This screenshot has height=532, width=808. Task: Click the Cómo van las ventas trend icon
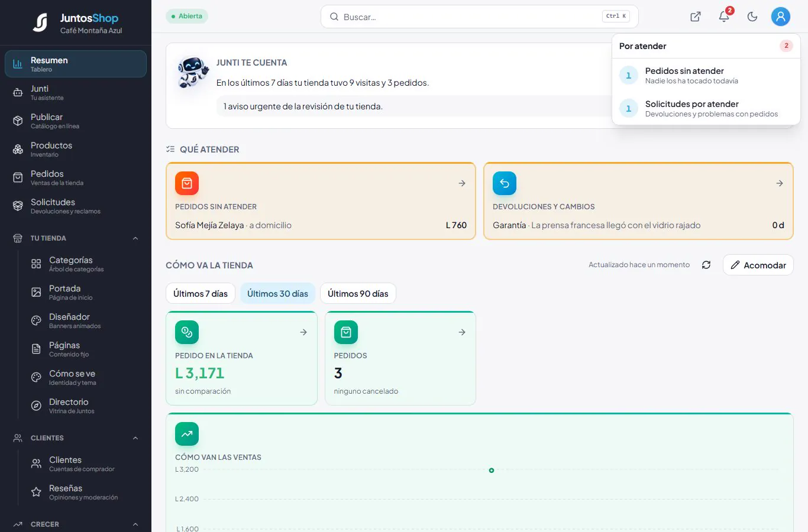click(x=187, y=434)
